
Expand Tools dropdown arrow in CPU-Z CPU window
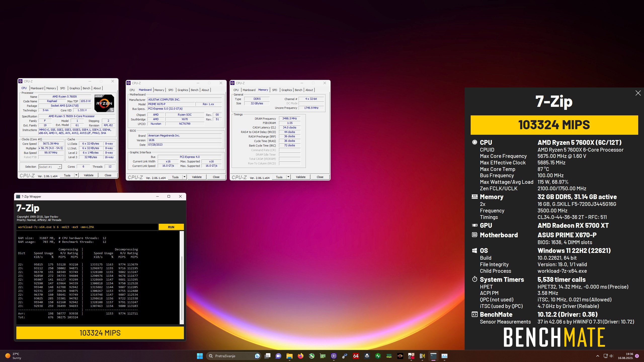[76, 175]
